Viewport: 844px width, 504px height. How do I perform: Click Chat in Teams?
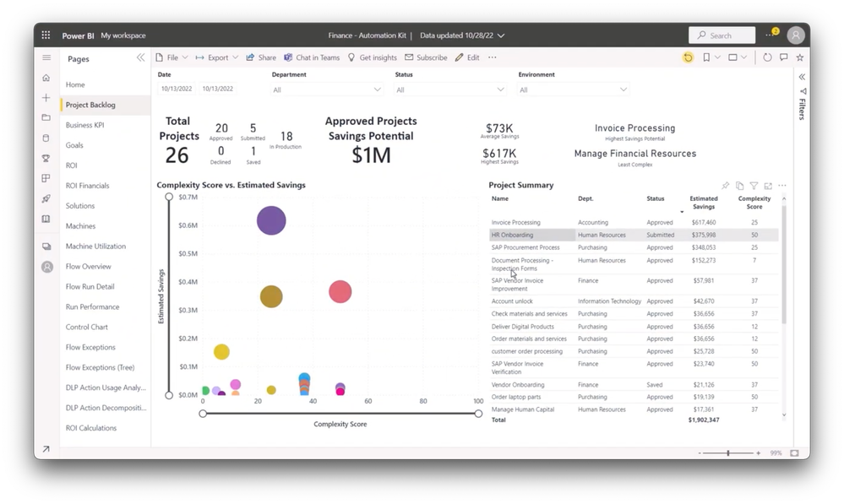pos(312,57)
